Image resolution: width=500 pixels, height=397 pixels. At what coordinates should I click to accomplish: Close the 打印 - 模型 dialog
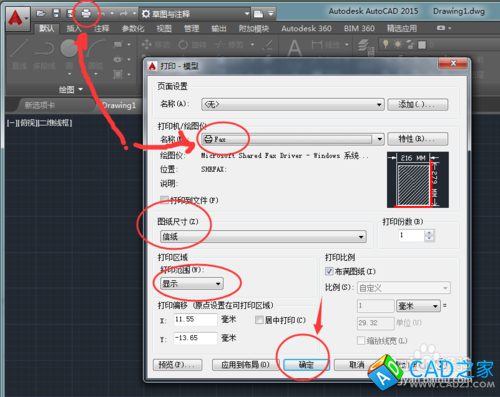453,63
